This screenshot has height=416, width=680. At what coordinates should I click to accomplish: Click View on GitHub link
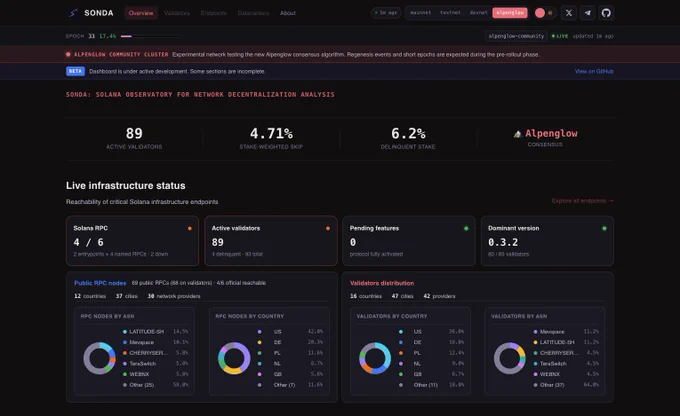[594, 71]
